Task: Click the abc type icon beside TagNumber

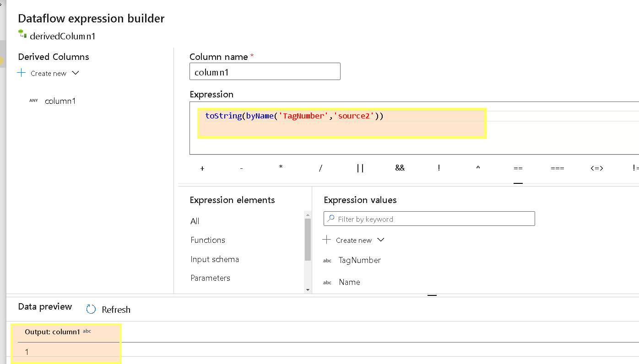Action: (x=327, y=261)
